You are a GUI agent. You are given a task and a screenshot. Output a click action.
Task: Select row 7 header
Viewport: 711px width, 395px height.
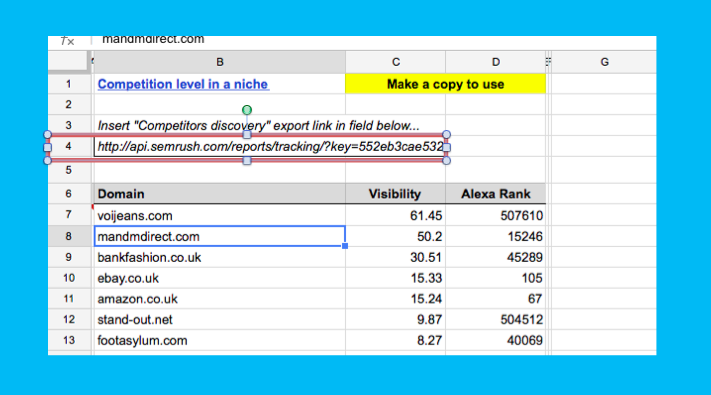pos(69,215)
